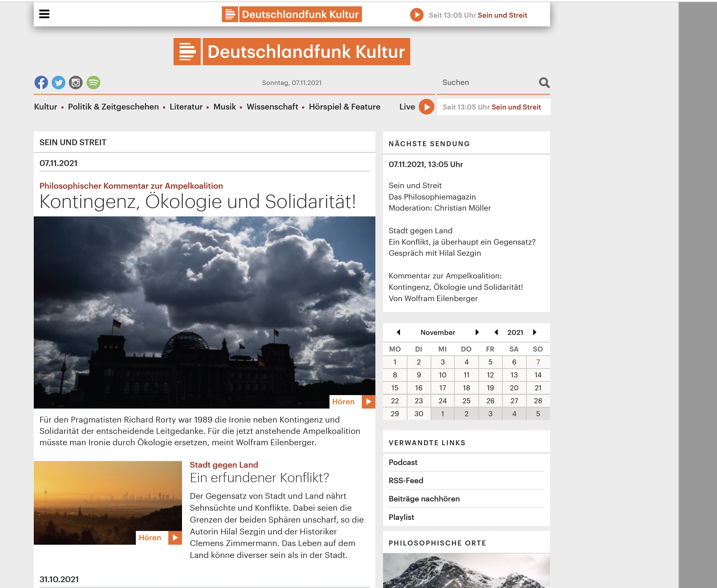
Task: Select November 30 in the calendar
Action: click(419, 414)
